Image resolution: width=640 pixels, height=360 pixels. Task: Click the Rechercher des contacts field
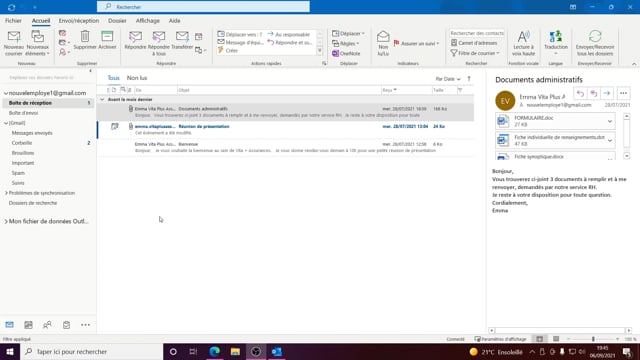point(477,33)
